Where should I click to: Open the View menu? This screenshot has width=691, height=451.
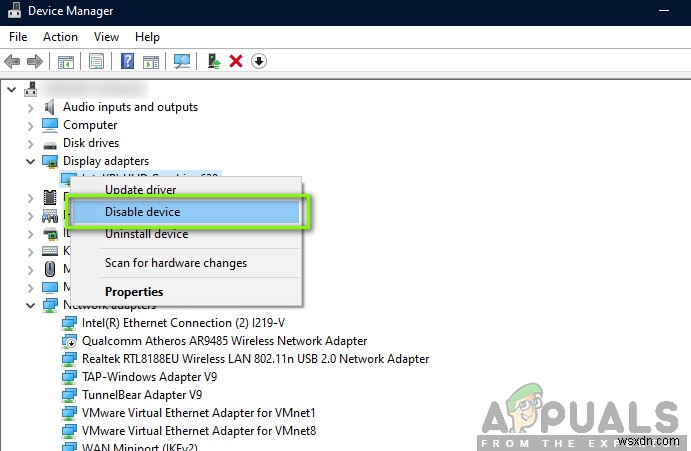pos(106,37)
